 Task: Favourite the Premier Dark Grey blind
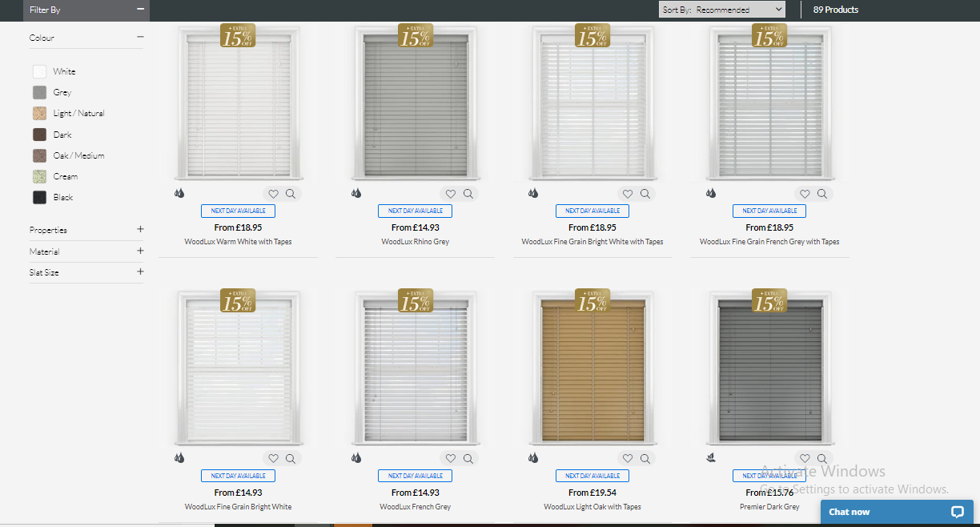pyautogui.click(x=805, y=458)
